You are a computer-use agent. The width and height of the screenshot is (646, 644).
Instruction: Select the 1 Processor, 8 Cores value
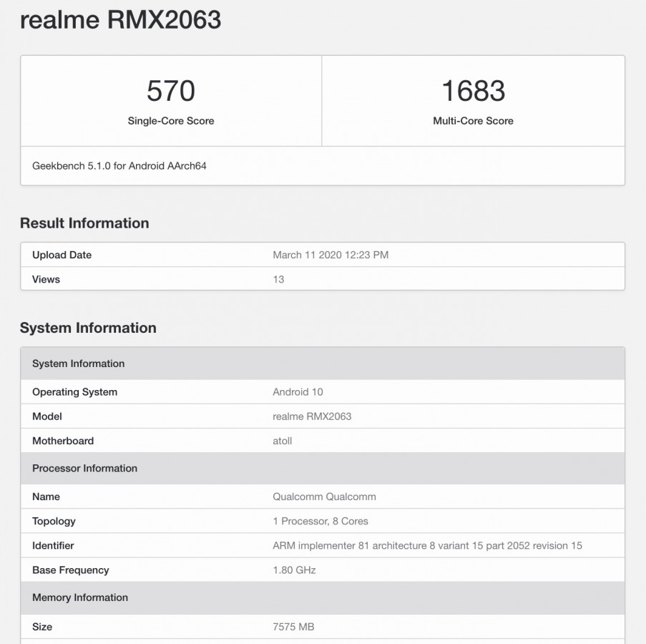(320, 521)
